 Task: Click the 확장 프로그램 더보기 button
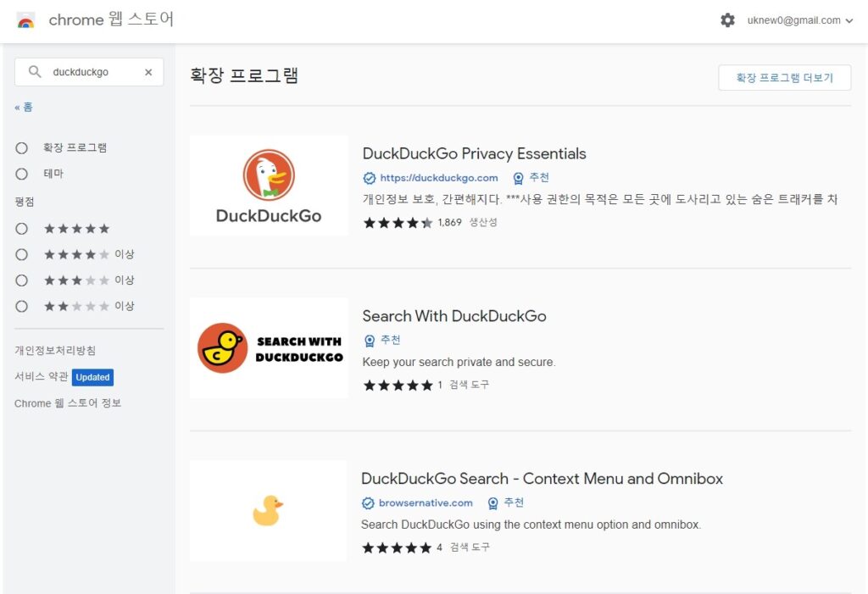coord(784,77)
